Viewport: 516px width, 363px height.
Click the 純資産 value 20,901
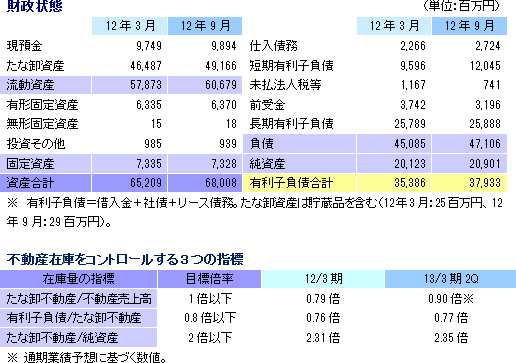[485, 164]
